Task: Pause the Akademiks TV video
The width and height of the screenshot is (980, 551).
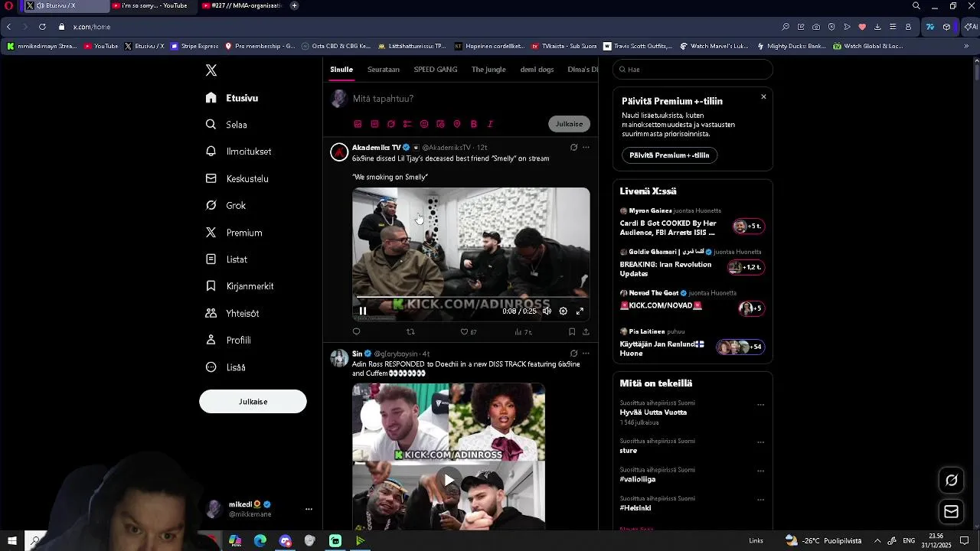Action: [x=363, y=311]
